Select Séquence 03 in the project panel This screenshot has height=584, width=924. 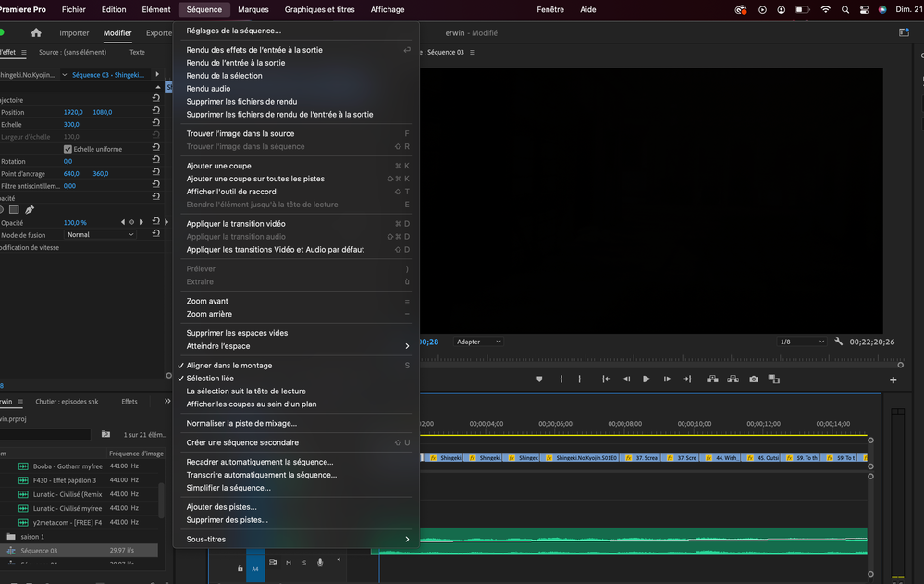pos(40,551)
